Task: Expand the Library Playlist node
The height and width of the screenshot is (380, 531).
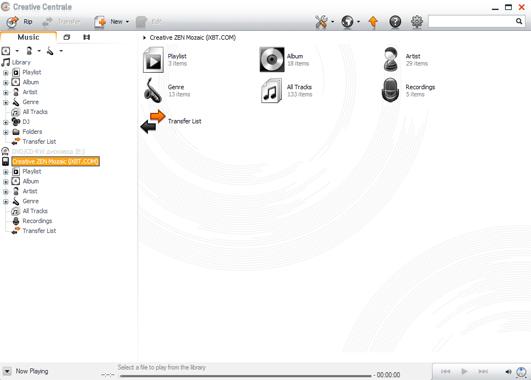Action: point(5,73)
